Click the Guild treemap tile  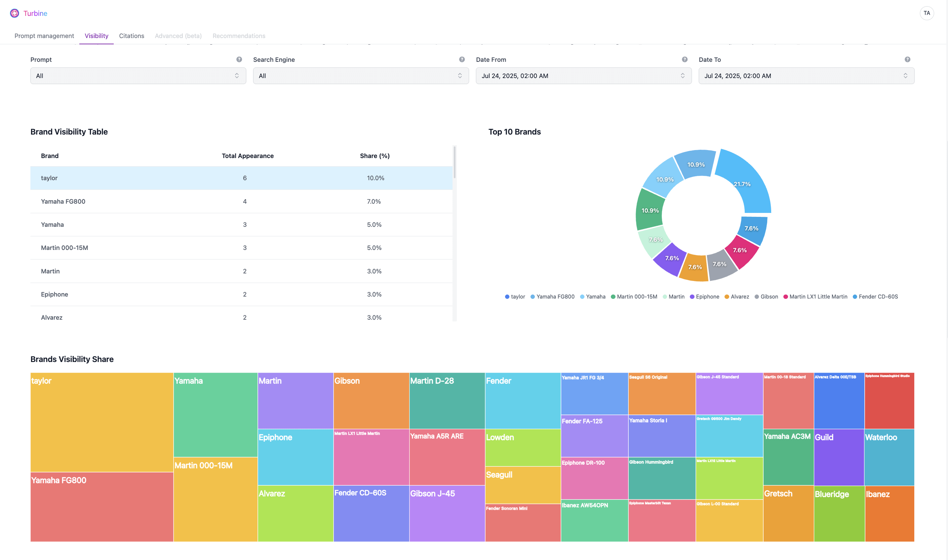point(839,458)
